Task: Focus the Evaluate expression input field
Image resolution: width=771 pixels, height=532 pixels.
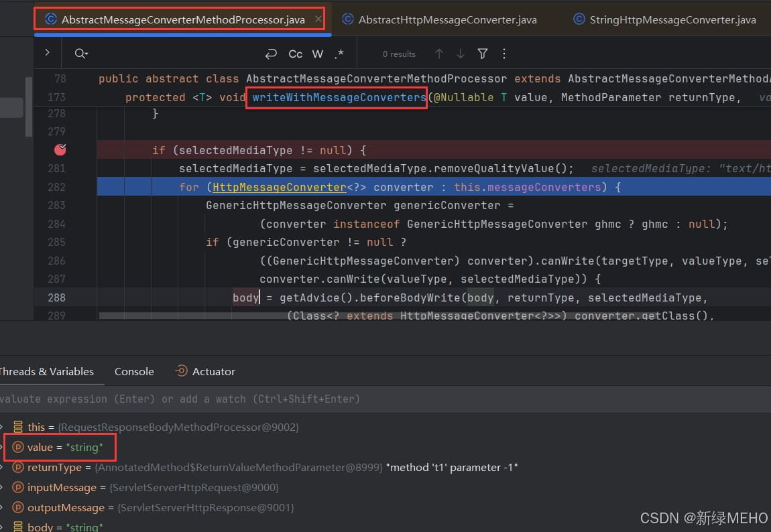Action: tap(385, 399)
